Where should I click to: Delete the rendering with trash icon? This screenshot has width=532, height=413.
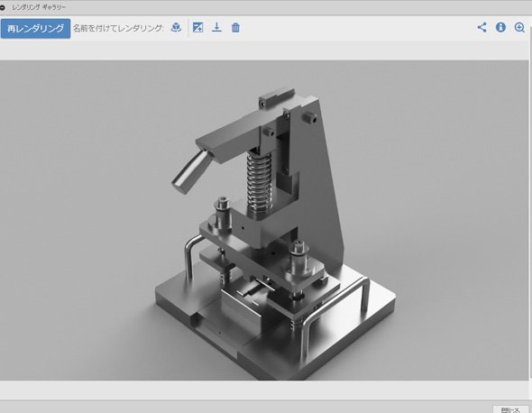click(235, 27)
